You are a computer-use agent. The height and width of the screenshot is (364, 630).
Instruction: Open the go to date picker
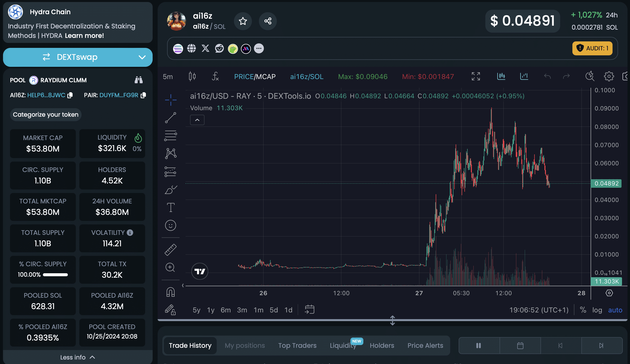point(310,310)
